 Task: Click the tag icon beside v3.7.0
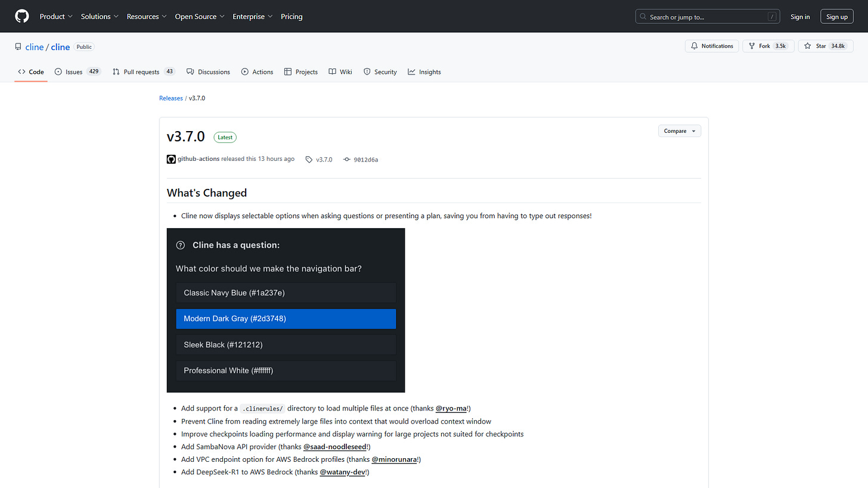point(309,160)
